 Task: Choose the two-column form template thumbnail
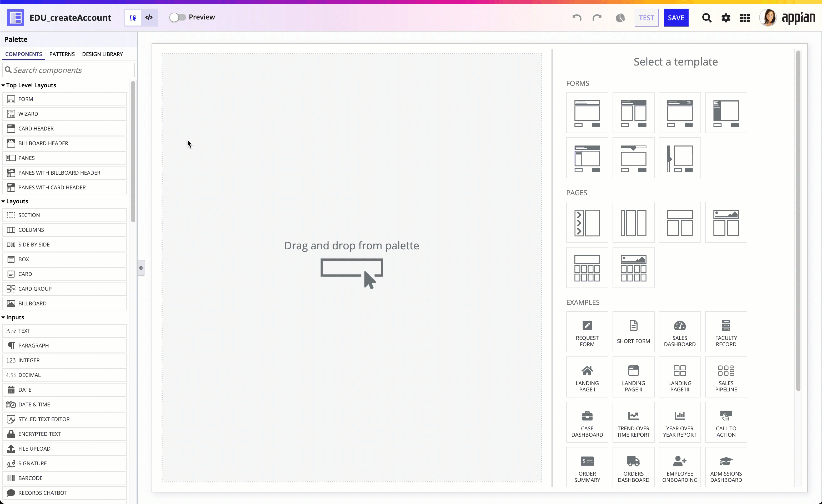click(634, 113)
